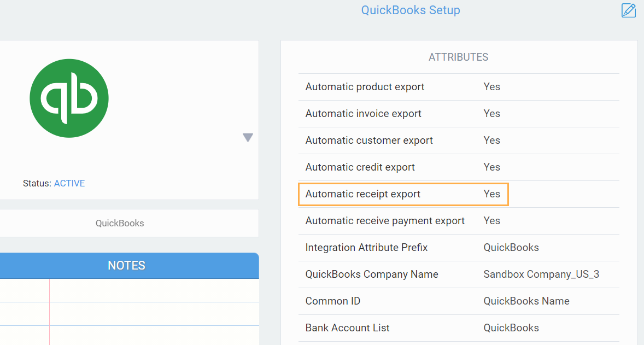Click the ATTRIBUTES section header

pyautogui.click(x=458, y=57)
